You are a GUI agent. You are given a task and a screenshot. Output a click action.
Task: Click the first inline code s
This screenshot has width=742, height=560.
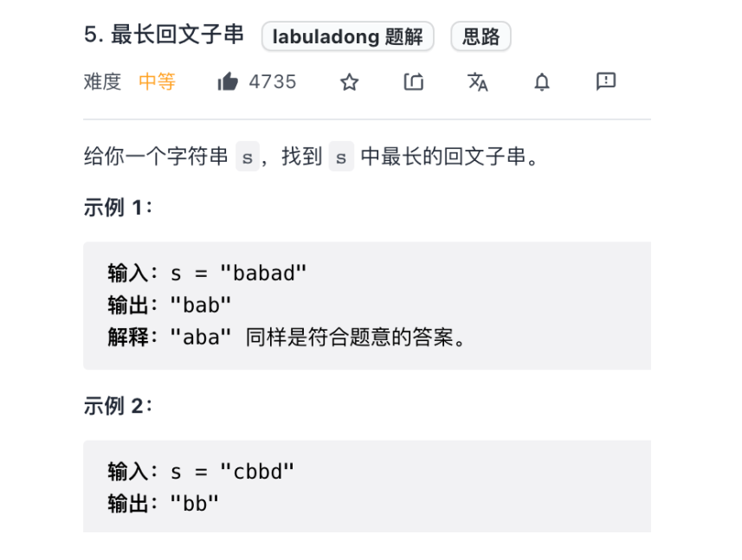pos(248,157)
